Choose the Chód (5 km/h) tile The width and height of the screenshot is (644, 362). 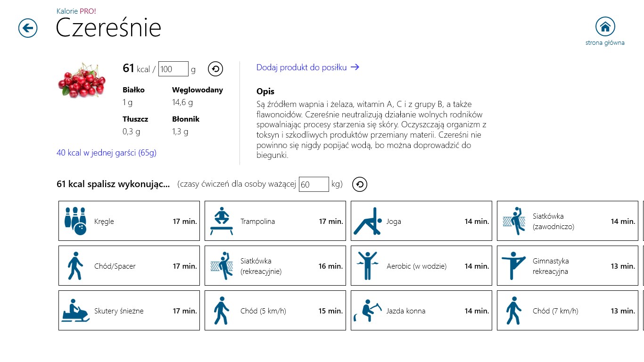tap(275, 311)
